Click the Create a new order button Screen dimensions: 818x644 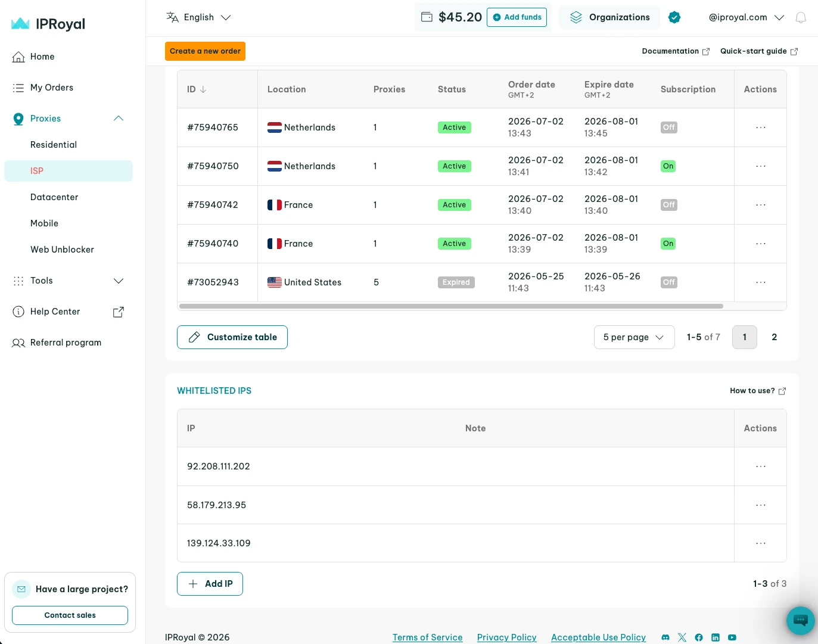click(205, 51)
